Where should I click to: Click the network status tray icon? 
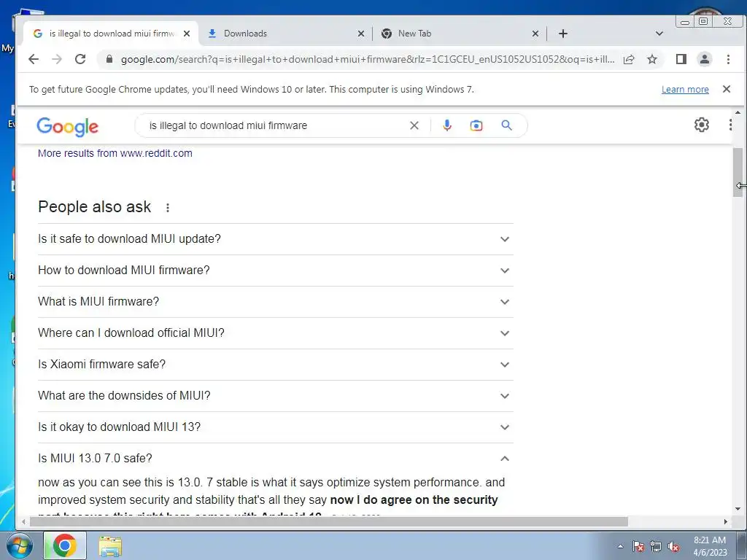tap(656, 546)
